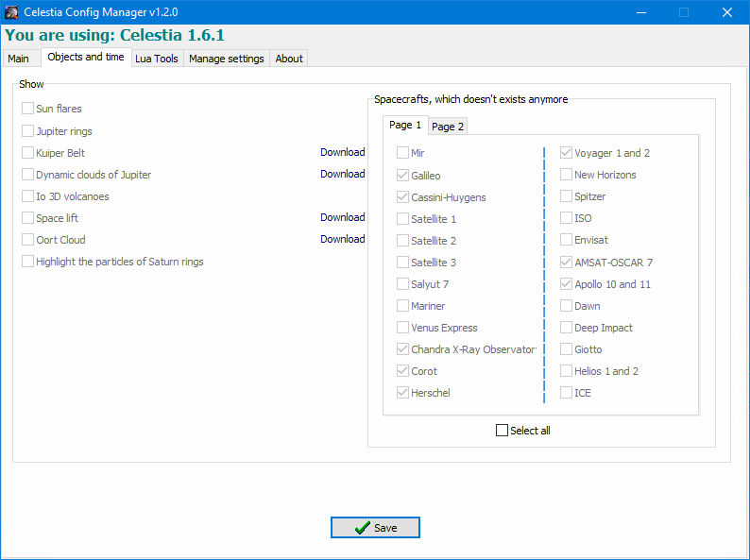The image size is (750, 560).
Task: Check the Mariner spacecraft
Action: [x=402, y=306]
